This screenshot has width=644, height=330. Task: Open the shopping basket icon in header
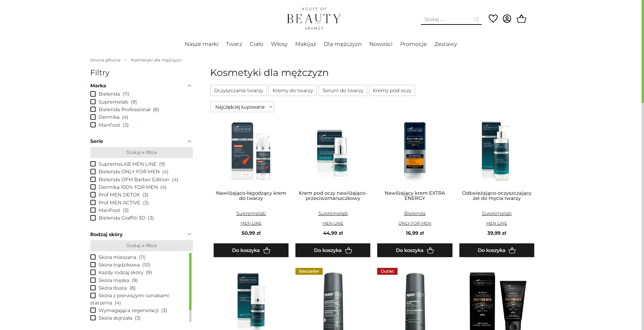pyautogui.click(x=521, y=19)
